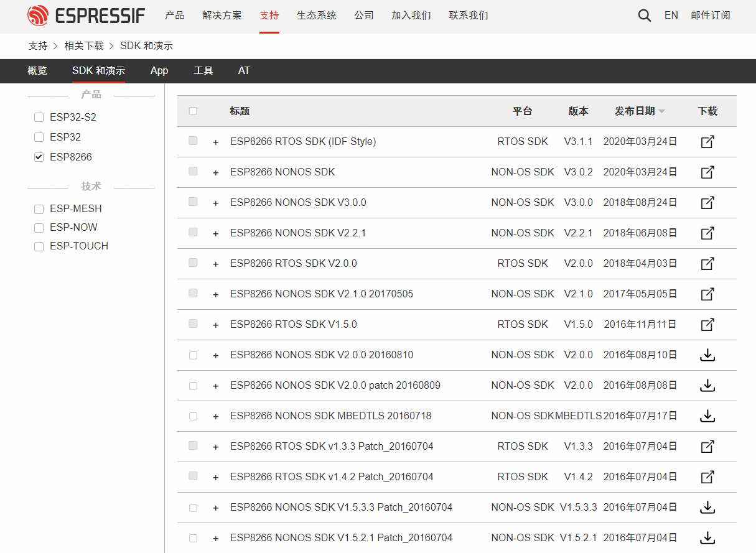
Task: Open external link for NONOS SDK V2.1.0 20170505
Action: [707, 294]
